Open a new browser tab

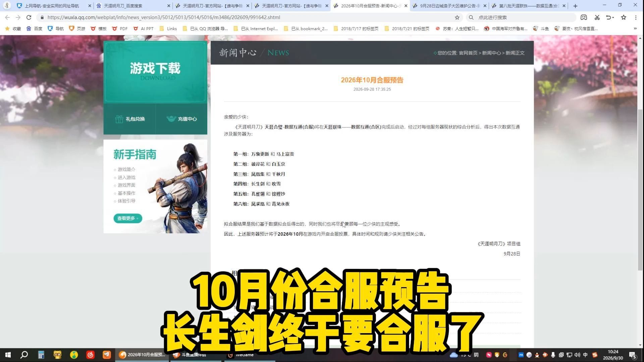click(x=575, y=6)
